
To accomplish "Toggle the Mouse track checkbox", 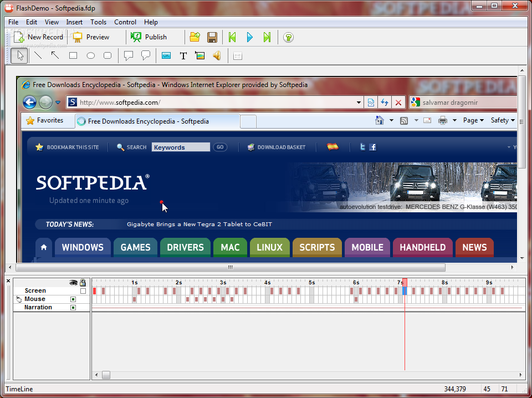I will 73,299.
